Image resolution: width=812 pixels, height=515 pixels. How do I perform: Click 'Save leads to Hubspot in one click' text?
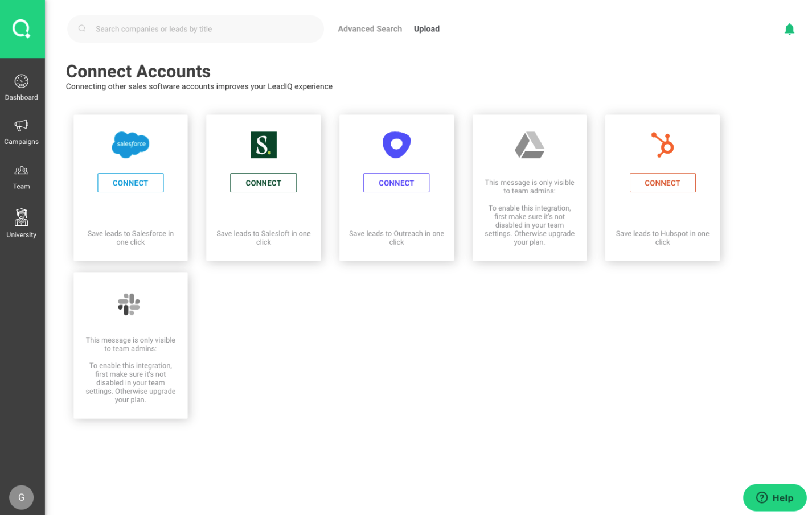[663, 238]
